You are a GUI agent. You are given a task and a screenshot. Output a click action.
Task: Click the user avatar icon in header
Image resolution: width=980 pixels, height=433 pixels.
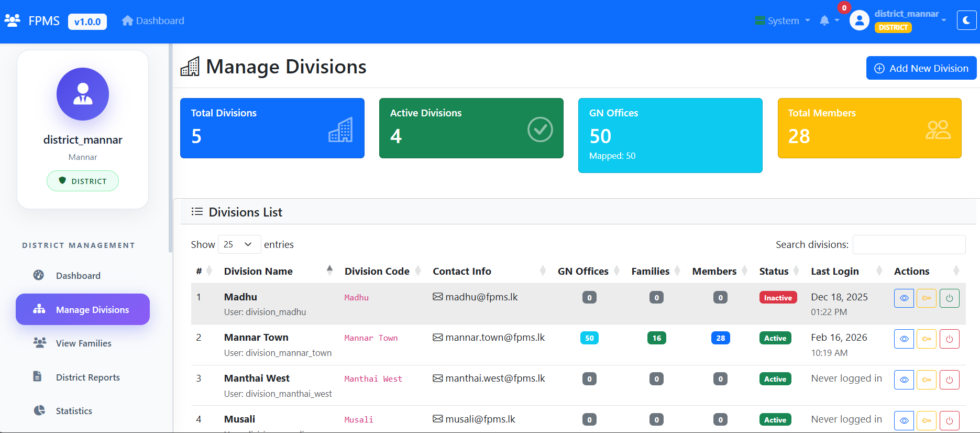859,20
